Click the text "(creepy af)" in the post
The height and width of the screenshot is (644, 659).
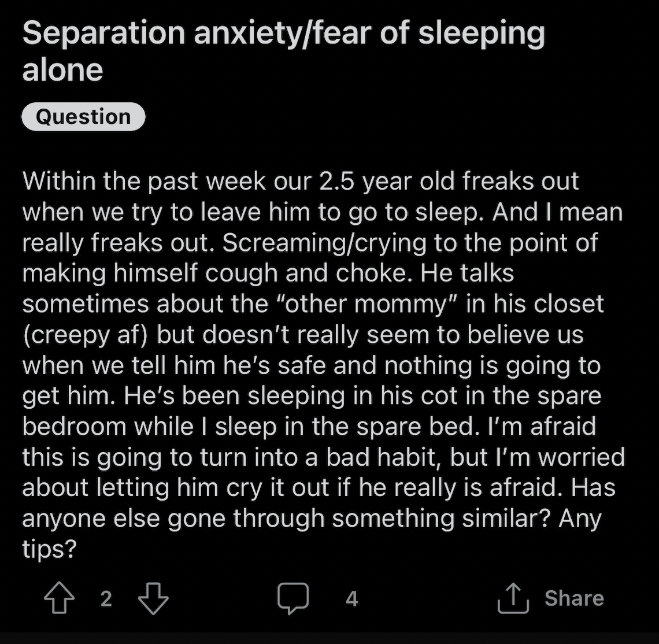click(85, 335)
